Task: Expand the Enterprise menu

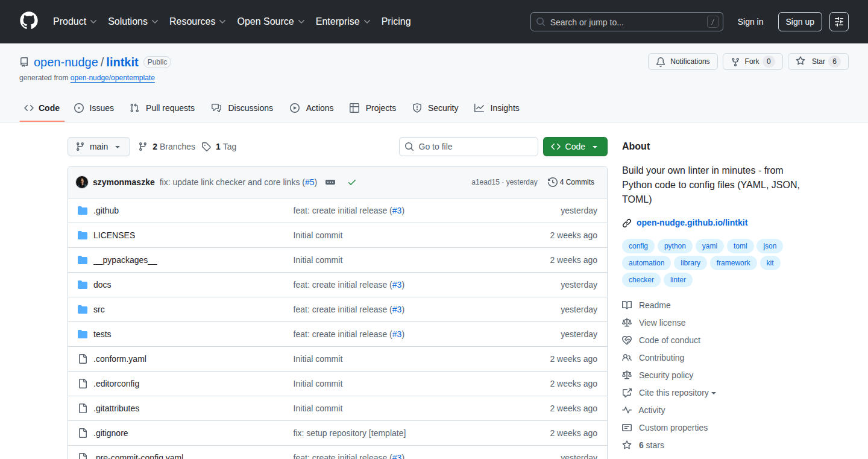Action: pos(343,22)
